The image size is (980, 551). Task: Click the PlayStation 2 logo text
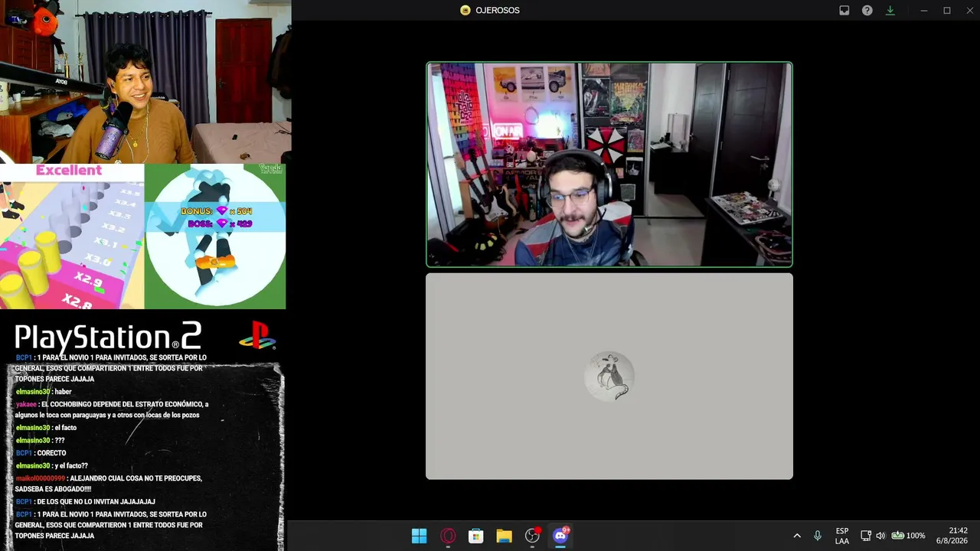(108, 337)
